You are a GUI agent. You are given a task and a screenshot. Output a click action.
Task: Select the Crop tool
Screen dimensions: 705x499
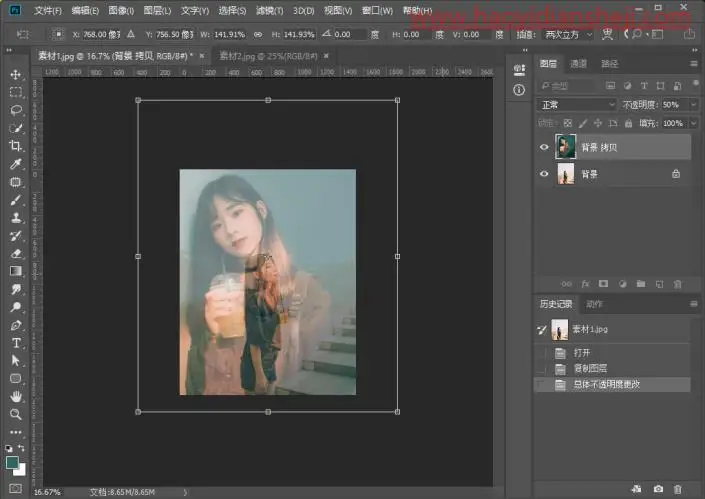pos(16,146)
